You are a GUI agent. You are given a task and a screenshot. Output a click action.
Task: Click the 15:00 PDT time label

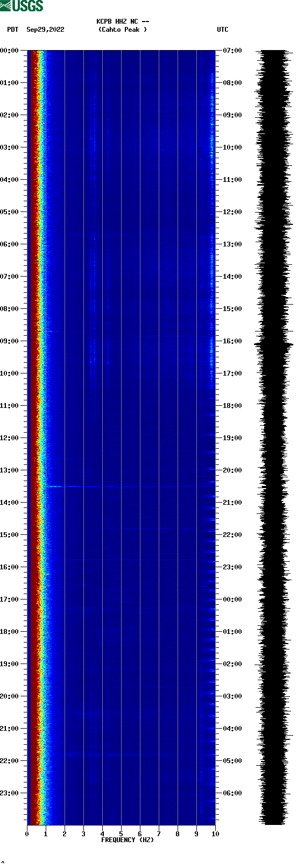tap(10, 535)
